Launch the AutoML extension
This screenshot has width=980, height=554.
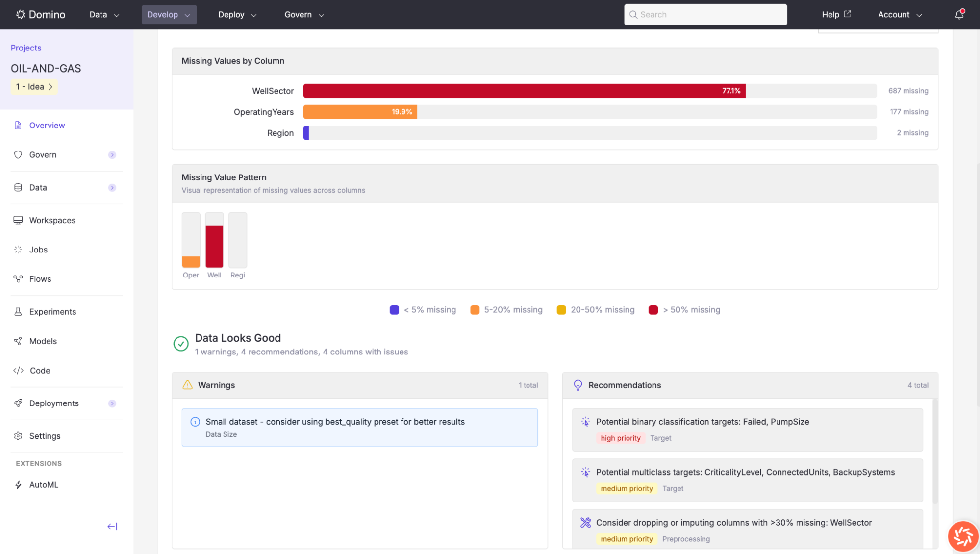(44, 484)
